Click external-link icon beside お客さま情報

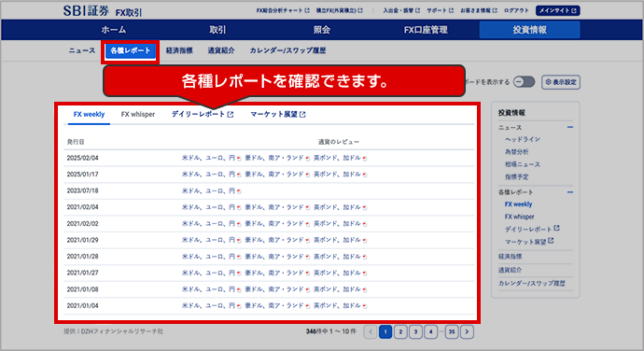495,10
